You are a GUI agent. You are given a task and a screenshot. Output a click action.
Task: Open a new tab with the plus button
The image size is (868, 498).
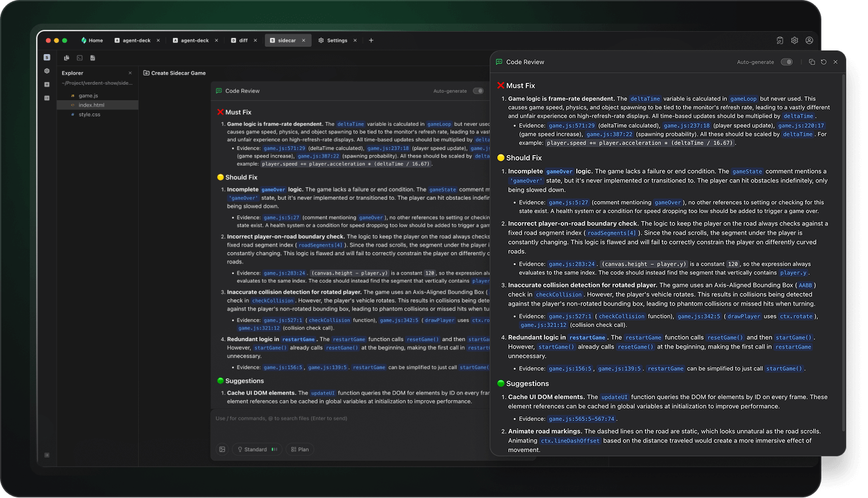pyautogui.click(x=371, y=40)
